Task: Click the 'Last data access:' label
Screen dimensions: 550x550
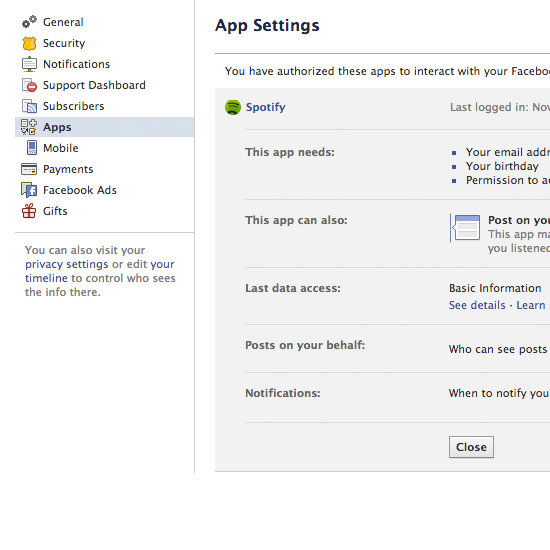Action: pyautogui.click(x=293, y=288)
